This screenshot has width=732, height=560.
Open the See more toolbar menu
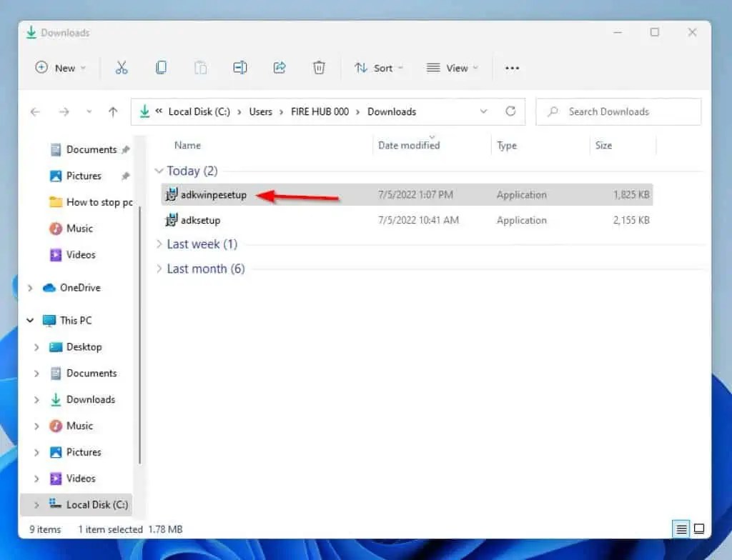(x=512, y=68)
